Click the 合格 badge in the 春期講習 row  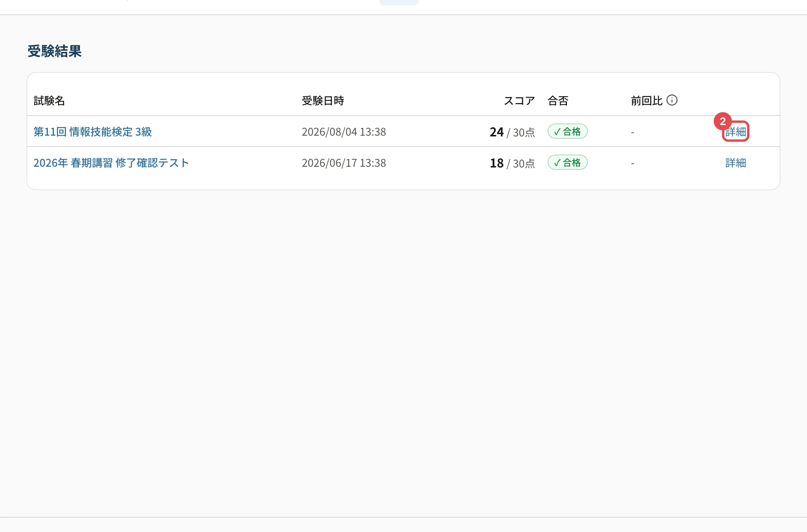point(567,163)
